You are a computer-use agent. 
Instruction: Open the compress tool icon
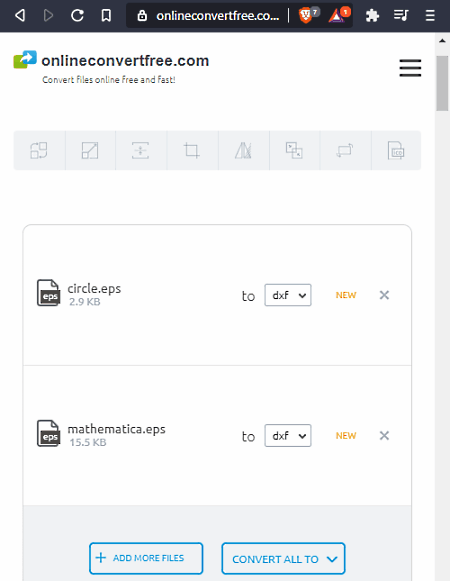click(140, 150)
